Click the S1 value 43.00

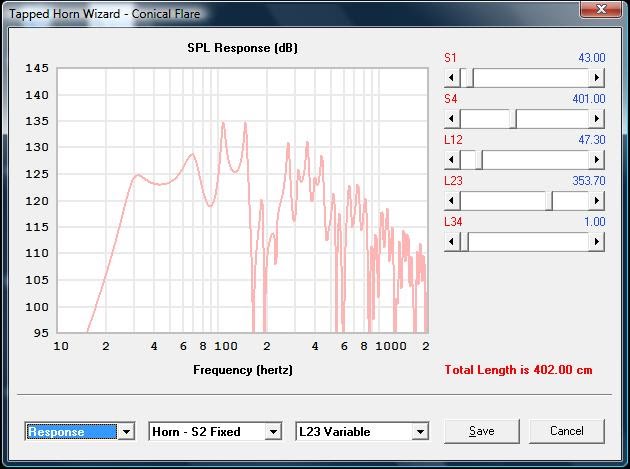591,58
